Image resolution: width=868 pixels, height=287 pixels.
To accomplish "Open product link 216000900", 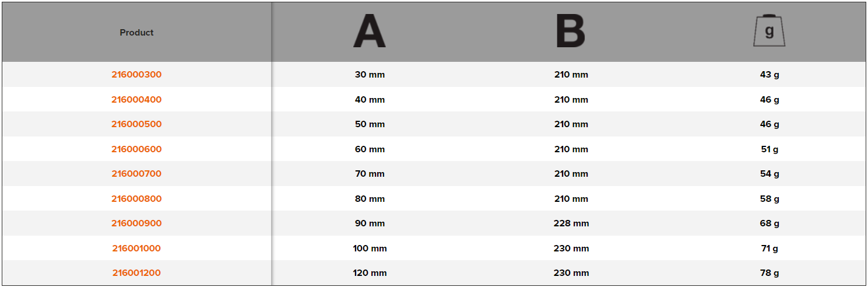I will pos(136,223).
